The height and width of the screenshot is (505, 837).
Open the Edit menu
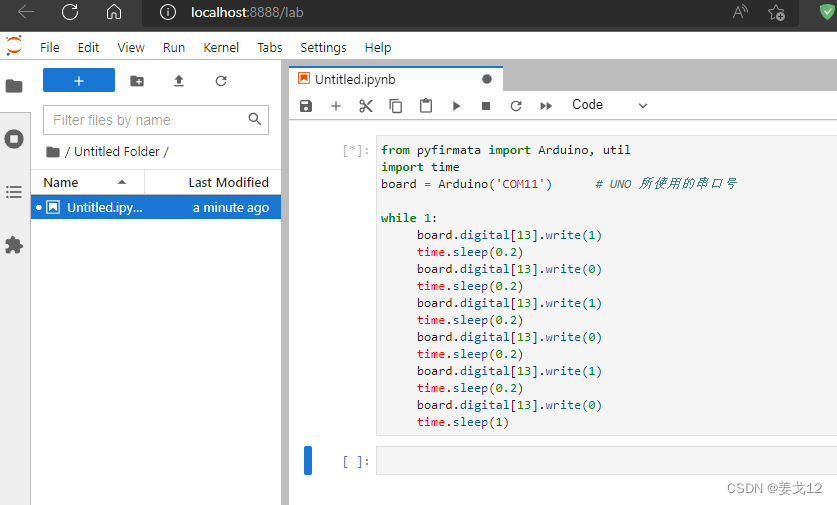88,48
